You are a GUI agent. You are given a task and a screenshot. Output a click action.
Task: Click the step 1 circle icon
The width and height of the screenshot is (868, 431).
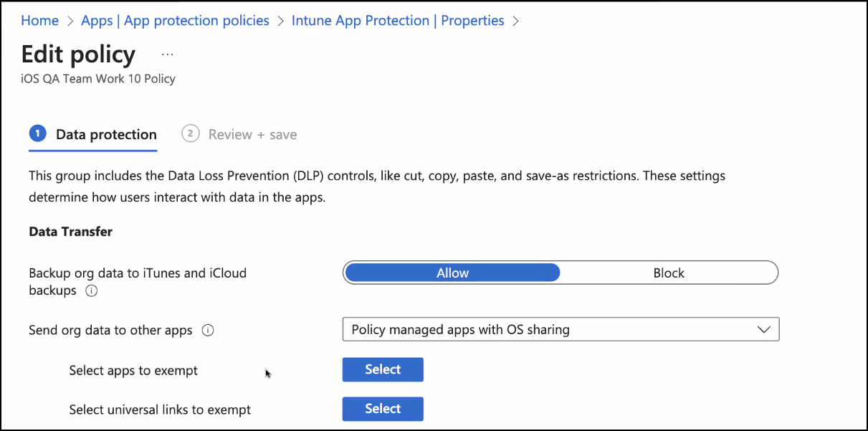click(37, 134)
